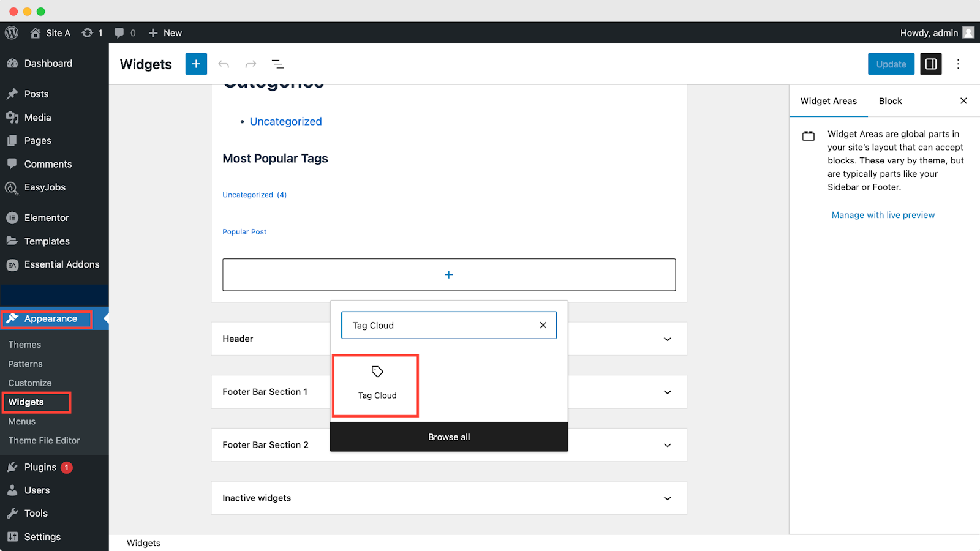980x551 pixels.
Task: Close the settings sidebar
Action: click(x=963, y=101)
